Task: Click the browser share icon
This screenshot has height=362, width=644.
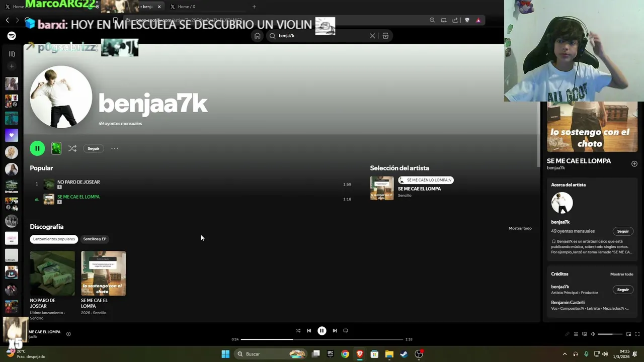Action: coord(455,20)
